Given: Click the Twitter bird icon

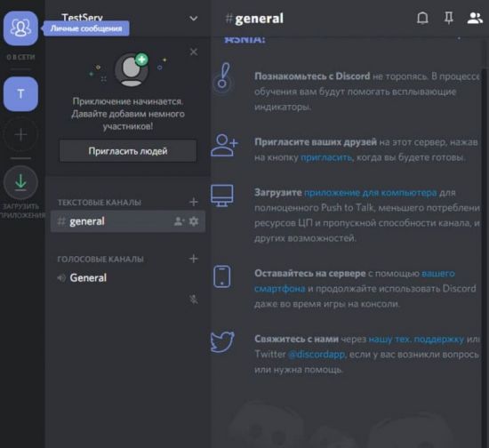Looking at the screenshot, I should coord(222,342).
